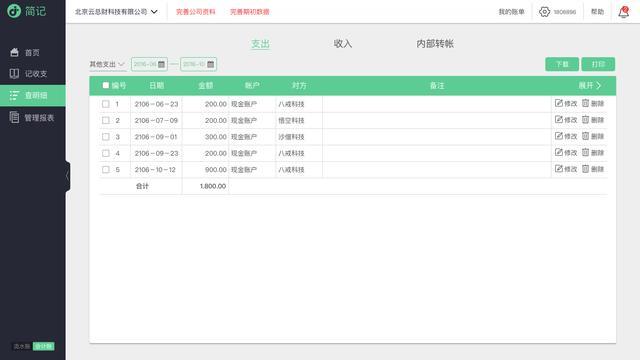The height and width of the screenshot is (360, 640).
Task: Click the 备注 column header
Action: coord(437,86)
